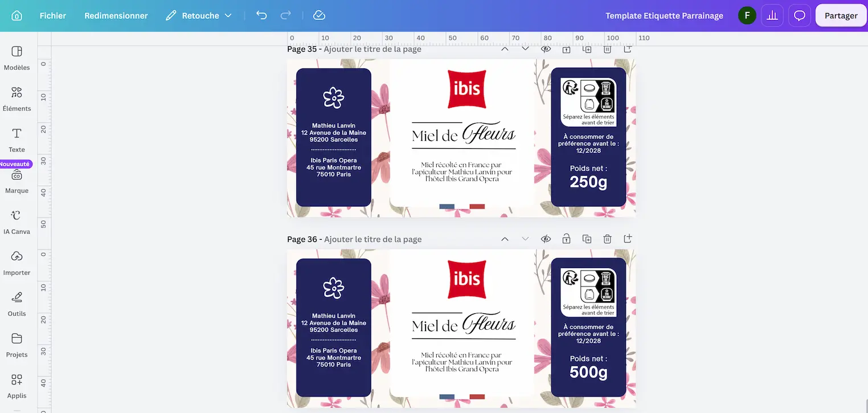This screenshot has width=868, height=413.
Task: Add a new page after Page 36
Action: [x=628, y=239]
